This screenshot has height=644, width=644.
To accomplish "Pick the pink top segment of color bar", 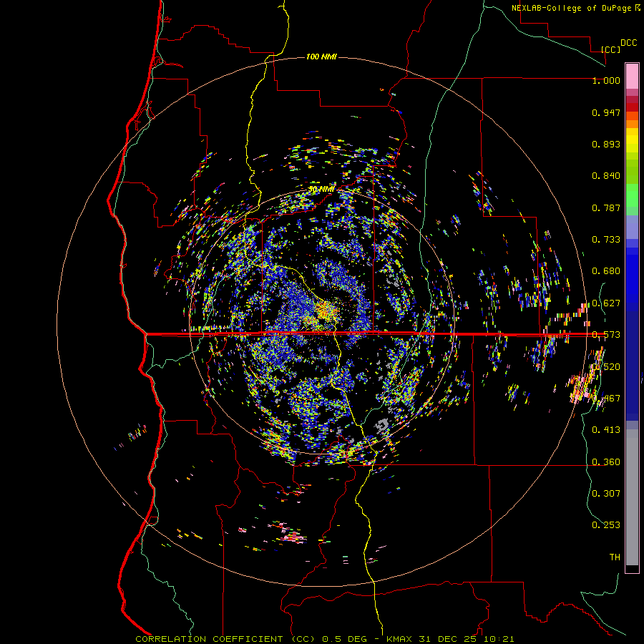I will tap(632, 77).
